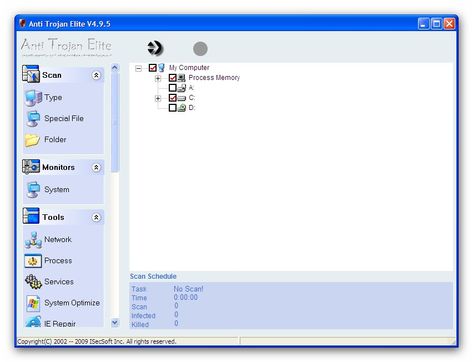Check the A: drive checkbox
Image resolution: width=473 pixels, height=362 pixels.
[x=172, y=88]
